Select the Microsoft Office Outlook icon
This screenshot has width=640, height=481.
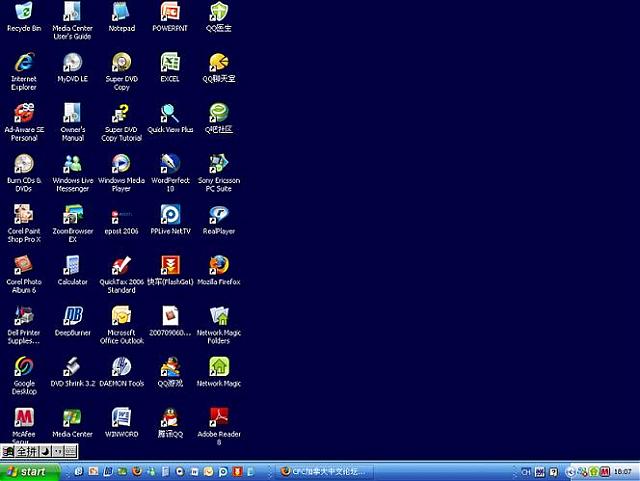click(122, 316)
